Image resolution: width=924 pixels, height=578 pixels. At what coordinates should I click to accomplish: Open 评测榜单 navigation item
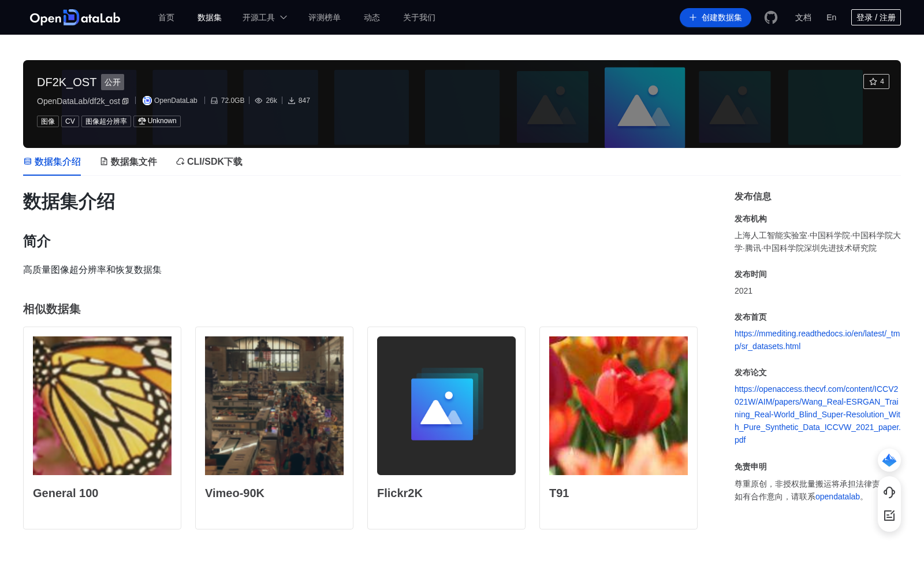coord(325,17)
